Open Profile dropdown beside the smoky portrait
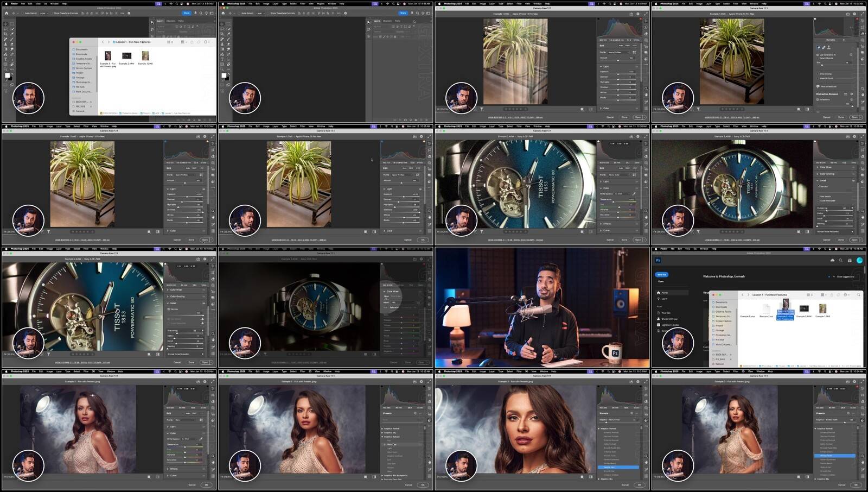The width and height of the screenshot is (868, 492). (185, 420)
